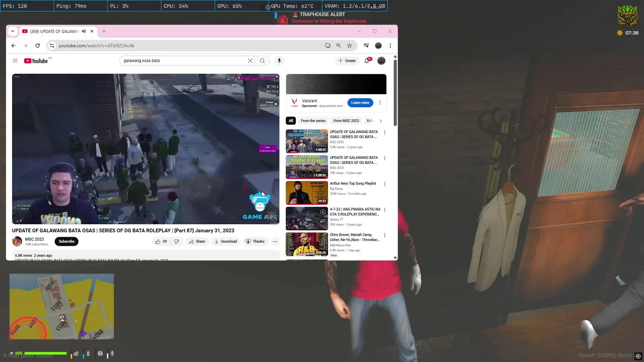Open Chris Brown, Mariah Carey video title
644x362 pixels.
355,237
